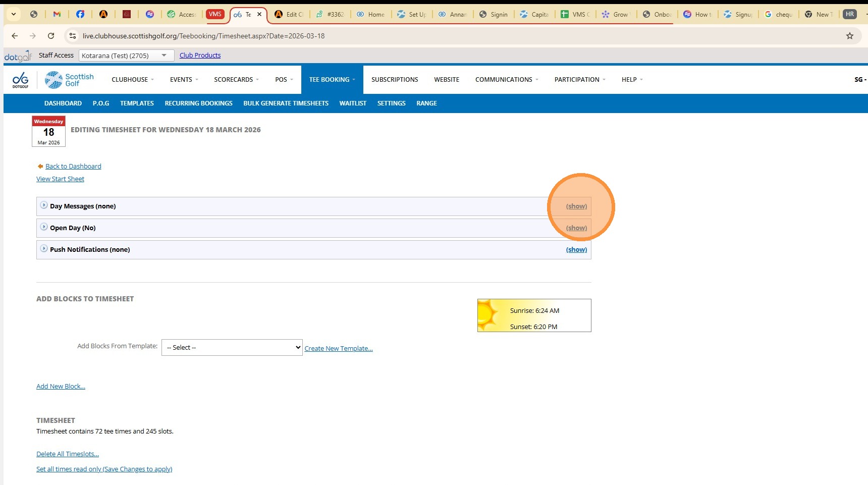Open the P.O.G tab
Image resolution: width=868 pixels, height=485 pixels.
101,103
